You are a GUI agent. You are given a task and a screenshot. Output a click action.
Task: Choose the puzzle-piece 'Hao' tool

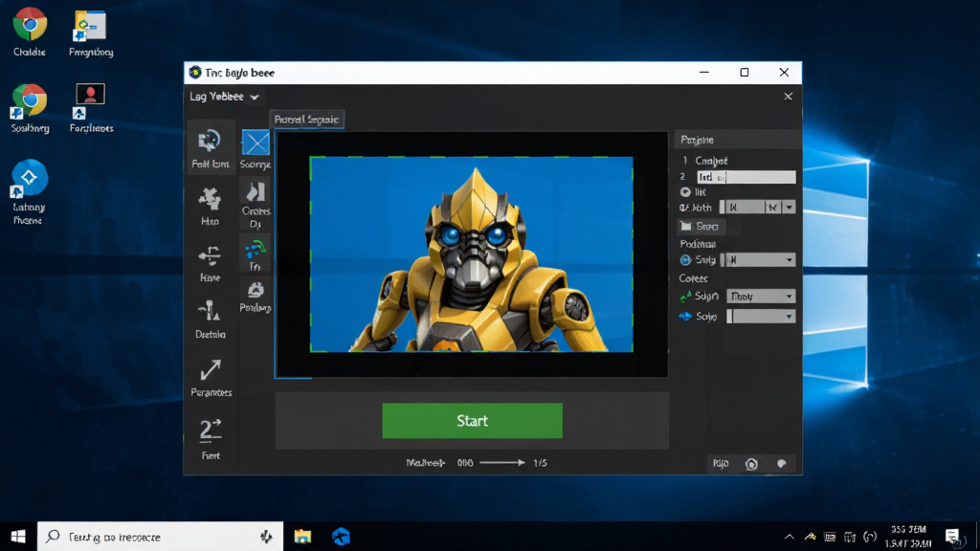coord(210,199)
